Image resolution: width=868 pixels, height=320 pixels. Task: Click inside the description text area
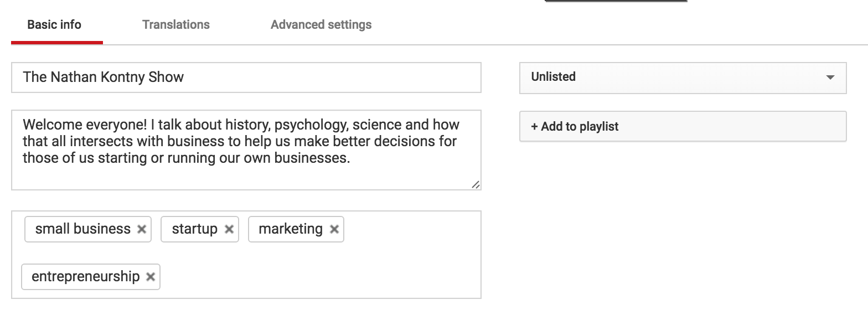point(246,150)
